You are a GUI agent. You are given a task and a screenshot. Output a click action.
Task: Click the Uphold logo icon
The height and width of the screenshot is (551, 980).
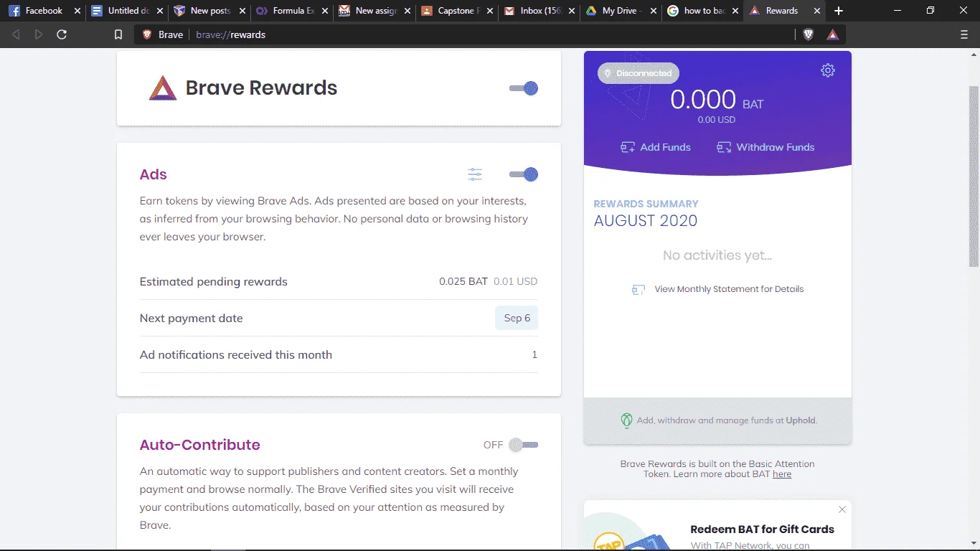click(626, 420)
